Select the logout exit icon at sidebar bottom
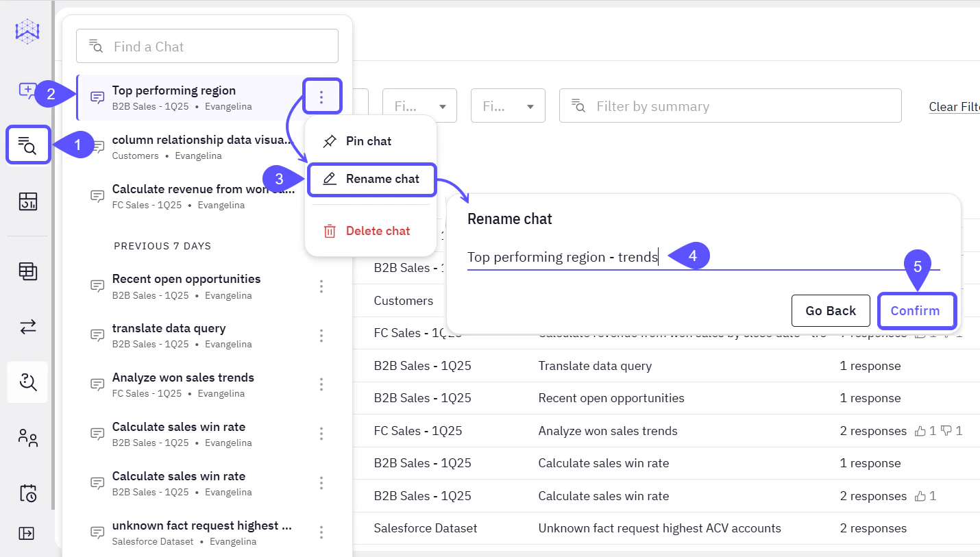Viewport: 980px width, 557px height. point(27,533)
